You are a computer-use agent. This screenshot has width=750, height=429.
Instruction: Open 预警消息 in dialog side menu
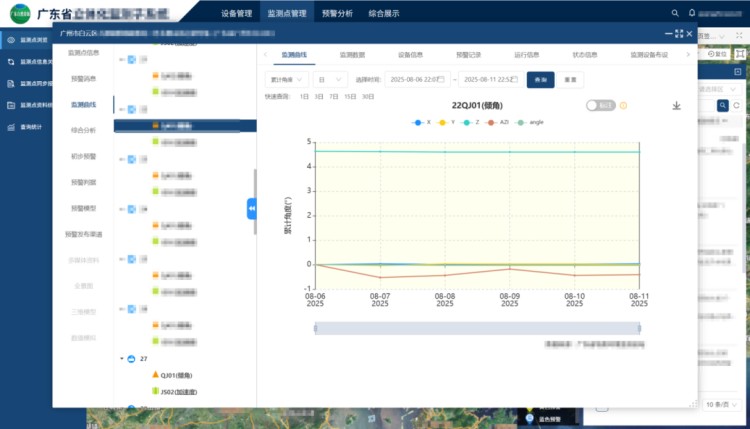coord(83,78)
